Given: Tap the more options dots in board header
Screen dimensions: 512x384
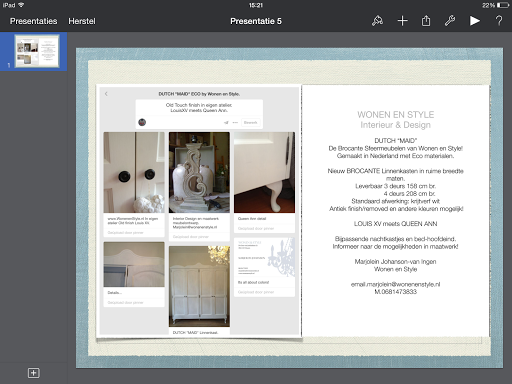Looking at the screenshot, I should (235, 122).
